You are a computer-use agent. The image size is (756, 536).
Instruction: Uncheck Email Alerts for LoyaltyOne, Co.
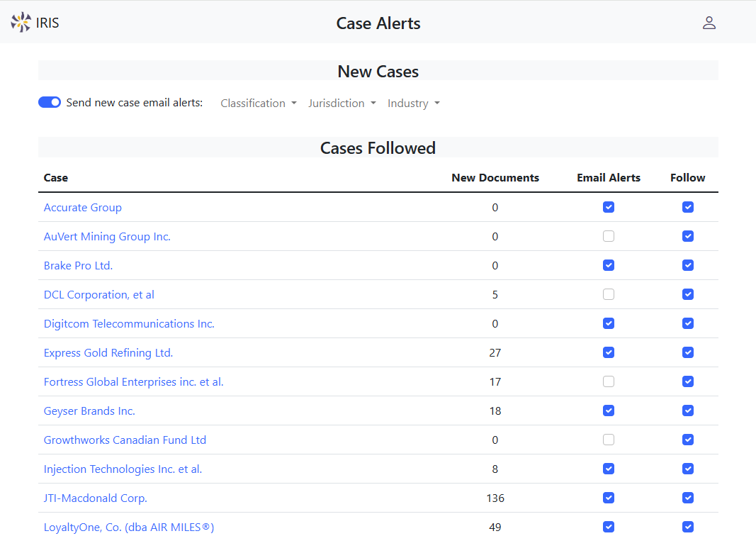pyautogui.click(x=609, y=527)
